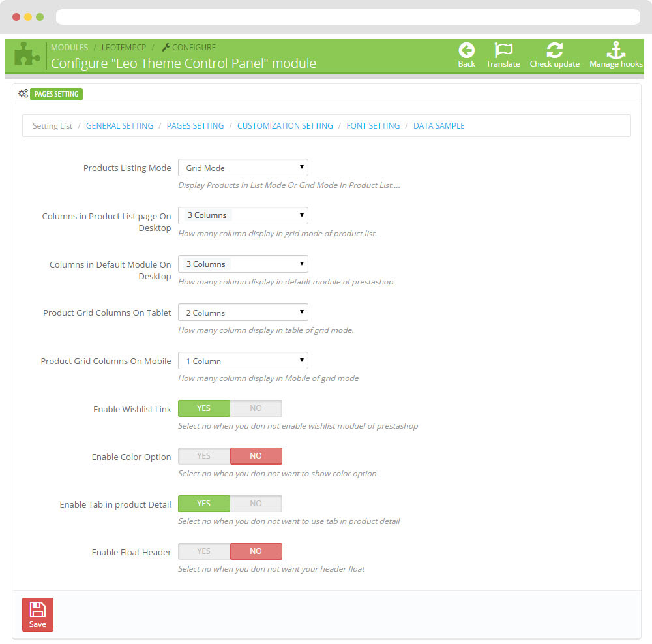Click CONFIGURE breadcrumb text
The image size is (652, 644).
coord(194,48)
